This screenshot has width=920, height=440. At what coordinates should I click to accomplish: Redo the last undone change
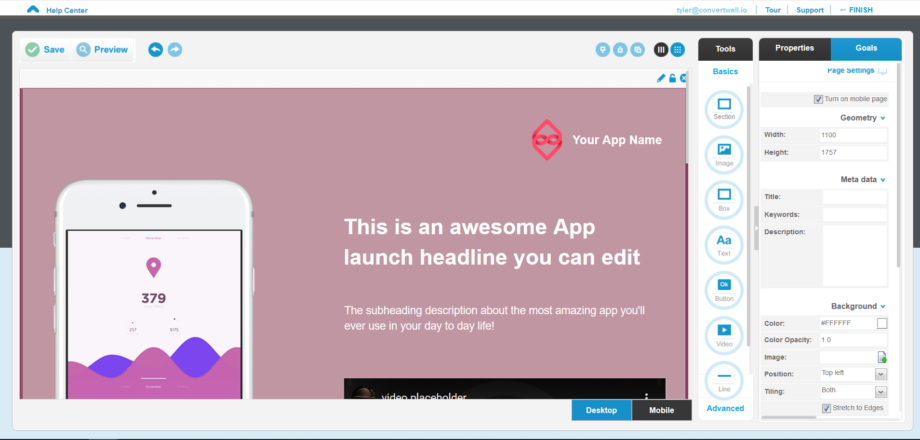point(175,50)
